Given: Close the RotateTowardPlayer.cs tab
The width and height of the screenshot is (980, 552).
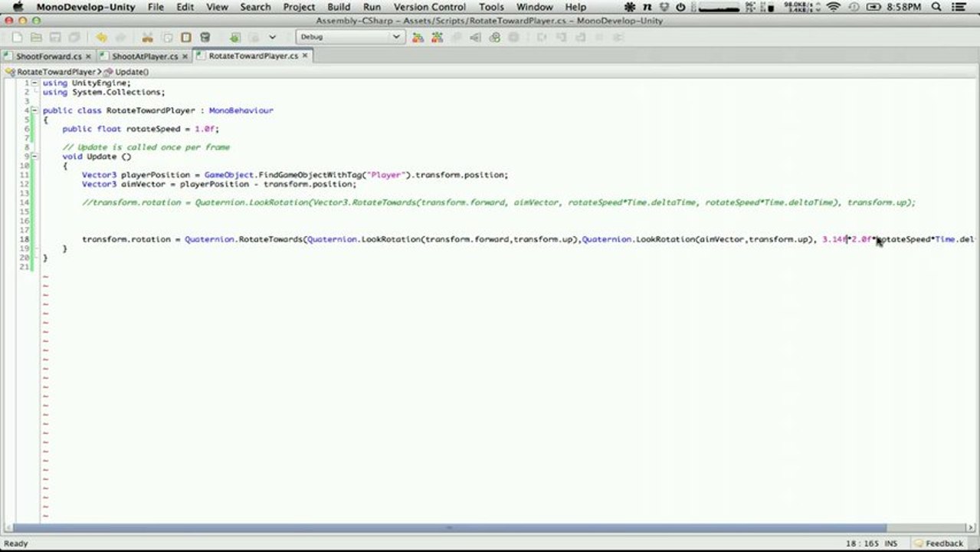Looking at the screenshot, I should (x=305, y=56).
